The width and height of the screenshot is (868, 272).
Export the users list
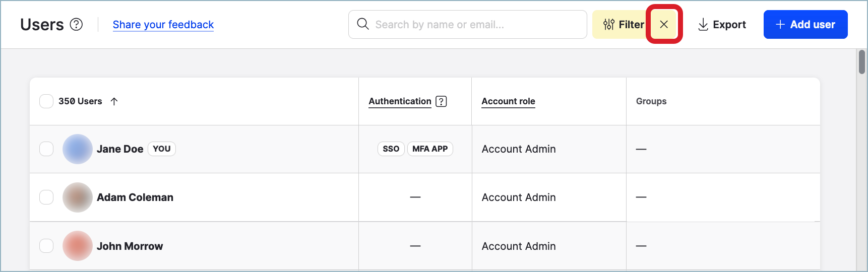[722, 24]
